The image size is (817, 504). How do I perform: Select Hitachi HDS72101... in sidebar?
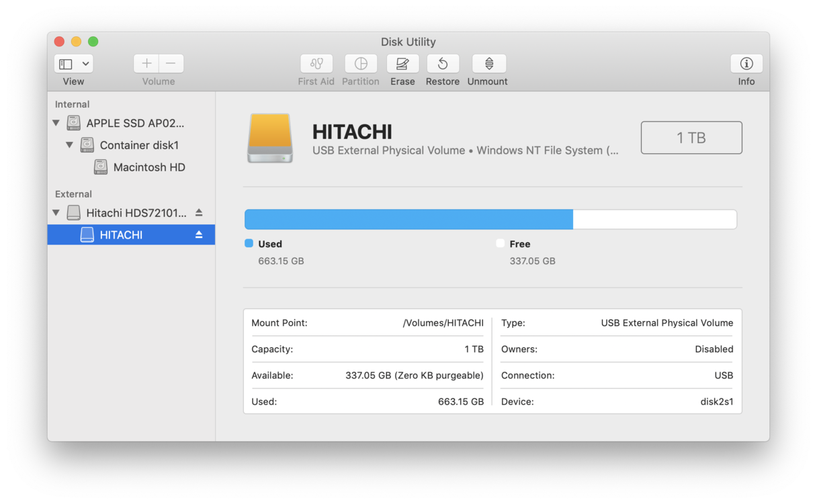(136, 213)
